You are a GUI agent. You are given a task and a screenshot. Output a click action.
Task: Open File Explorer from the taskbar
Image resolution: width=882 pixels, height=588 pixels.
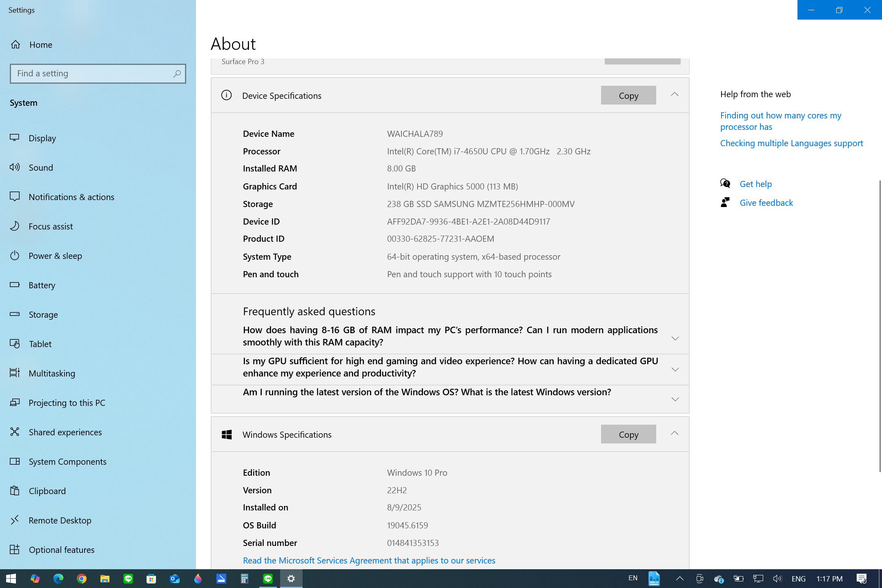coord(105,579)
